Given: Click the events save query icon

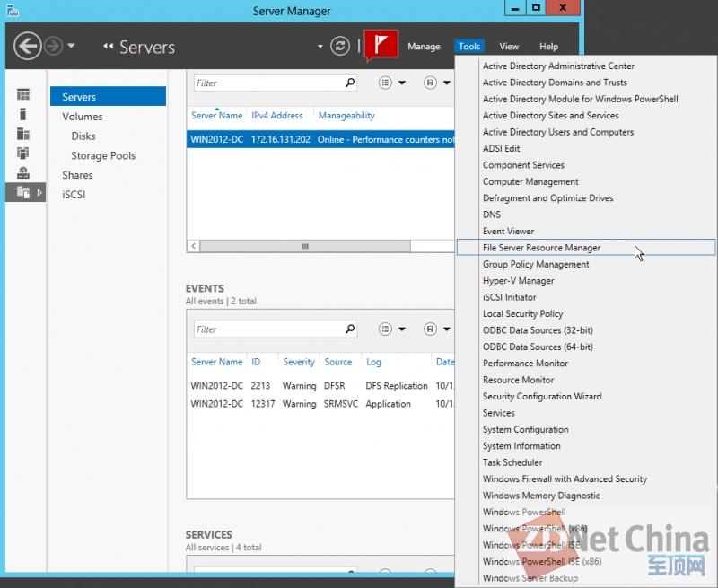Looking at the screenshot, I should coord(430,329).
